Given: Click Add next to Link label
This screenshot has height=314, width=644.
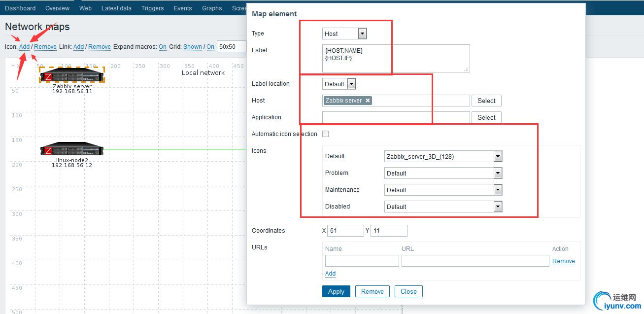Looking at the screenshot, I should click(x=78, y=47).
